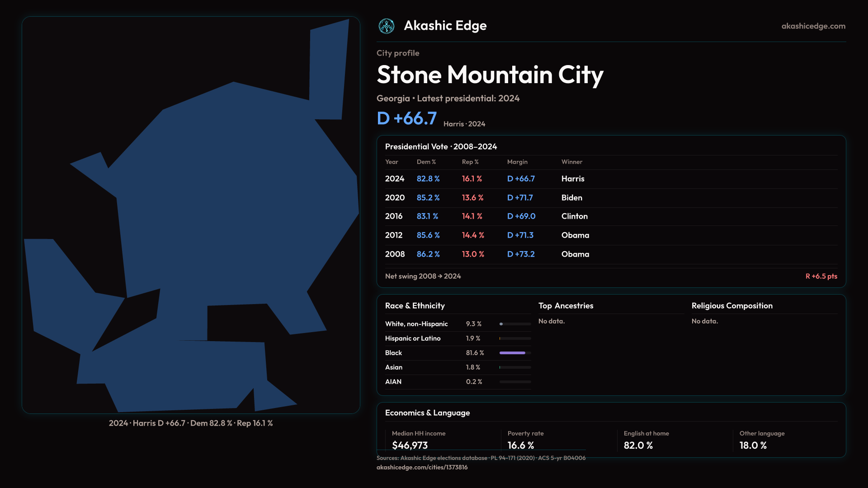This screenshot has height=488, width=868.
Task: Click the Other language 18.0 % stat
Action: coord(753,445)
